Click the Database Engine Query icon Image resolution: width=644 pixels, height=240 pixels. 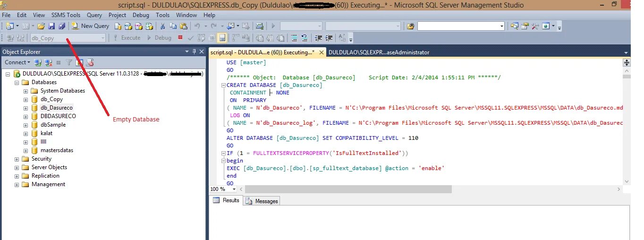tap(118, 26)
